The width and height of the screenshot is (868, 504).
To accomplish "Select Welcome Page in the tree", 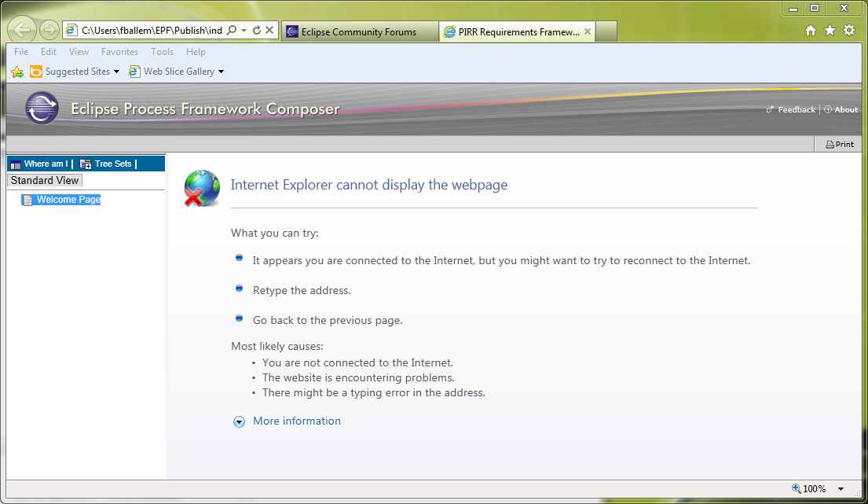I will tap(68, 200).
